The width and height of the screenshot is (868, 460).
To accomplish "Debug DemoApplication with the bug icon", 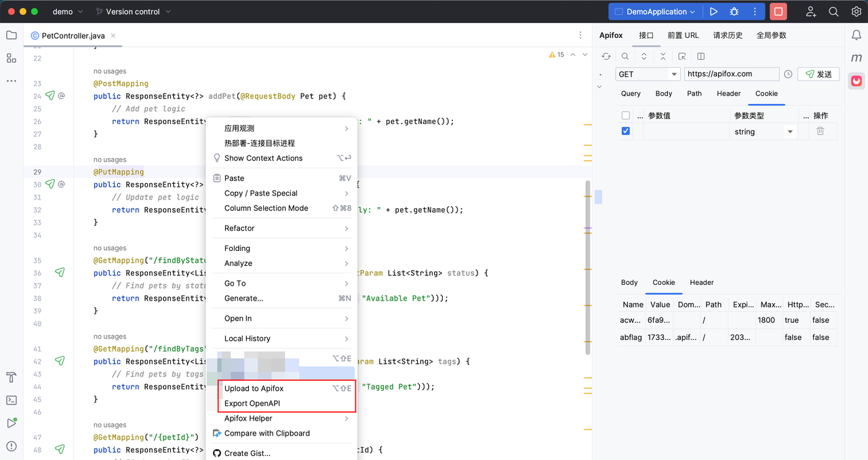I will click(734, 12).
